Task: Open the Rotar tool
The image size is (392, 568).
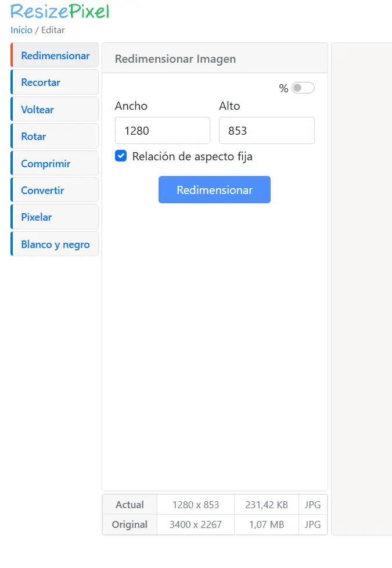Action: click(34, 136)
